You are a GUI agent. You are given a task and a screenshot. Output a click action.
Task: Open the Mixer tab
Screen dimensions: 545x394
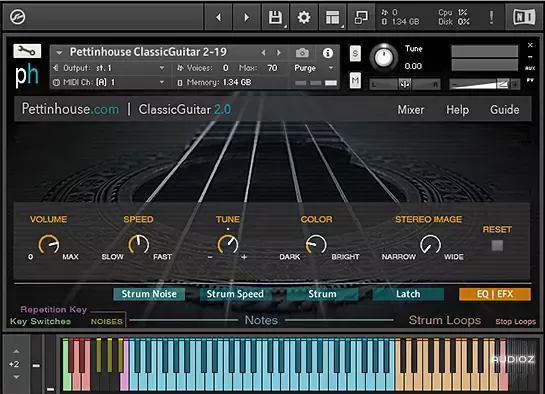coord(411,110)
